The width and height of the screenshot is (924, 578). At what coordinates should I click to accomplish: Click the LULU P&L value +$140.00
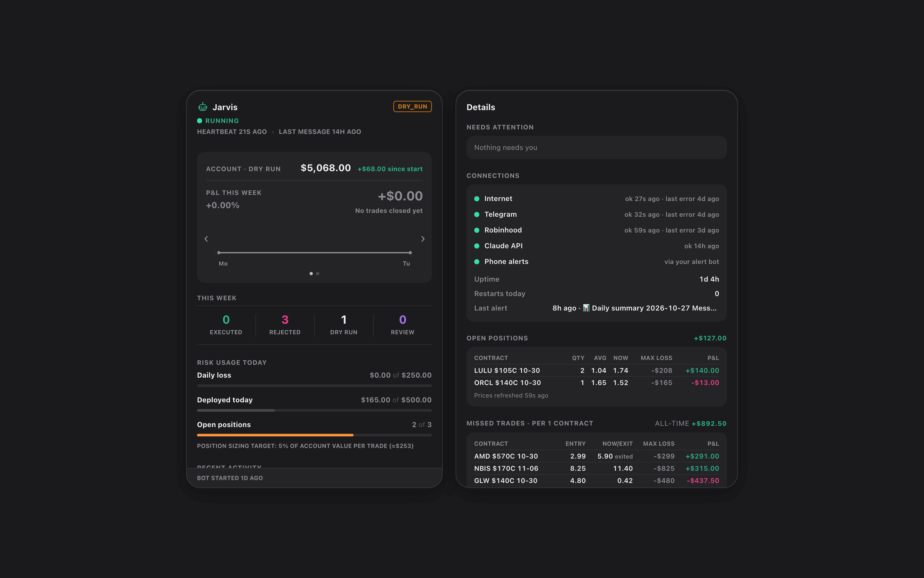pyautogui.click(x=702, y=371)
